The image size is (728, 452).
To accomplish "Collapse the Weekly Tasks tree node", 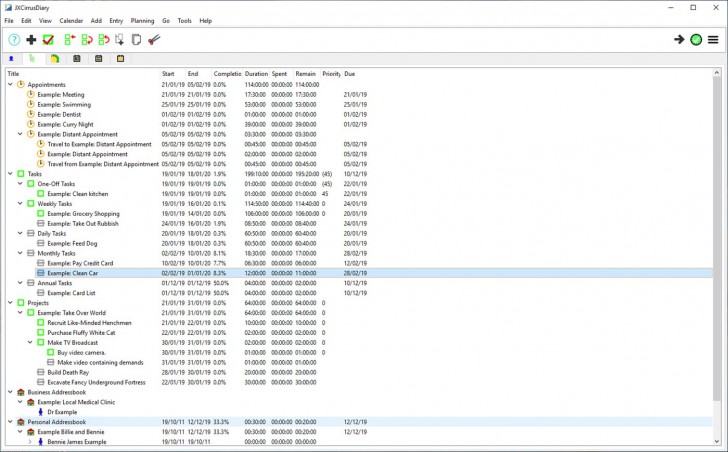I will pos(20,203).
